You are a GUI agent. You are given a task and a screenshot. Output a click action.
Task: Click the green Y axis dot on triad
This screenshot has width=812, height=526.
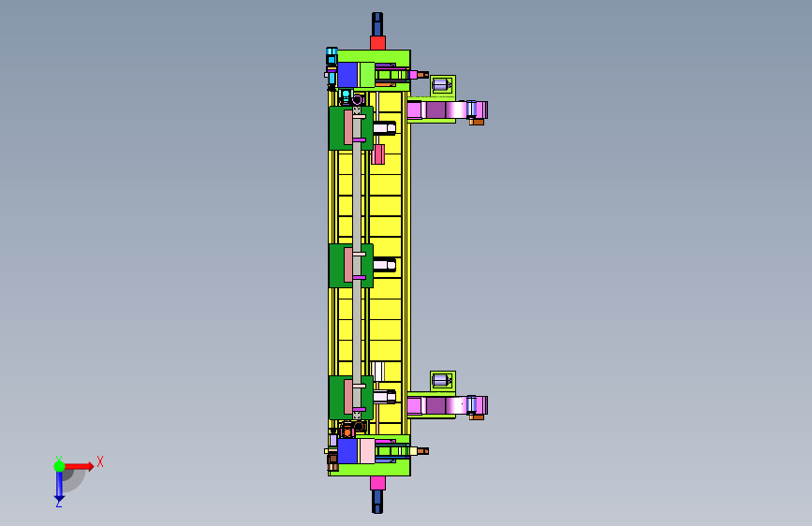59,466
